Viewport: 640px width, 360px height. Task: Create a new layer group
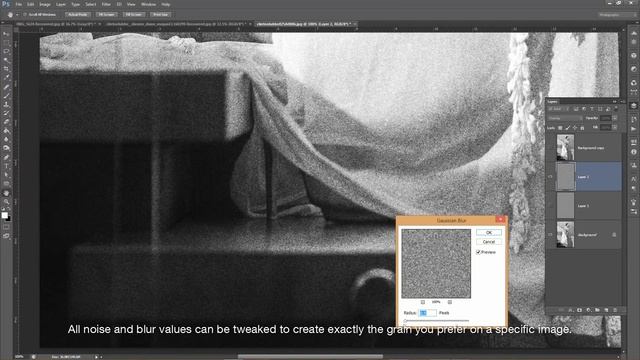pyautogui.click(x=597, y=310)
